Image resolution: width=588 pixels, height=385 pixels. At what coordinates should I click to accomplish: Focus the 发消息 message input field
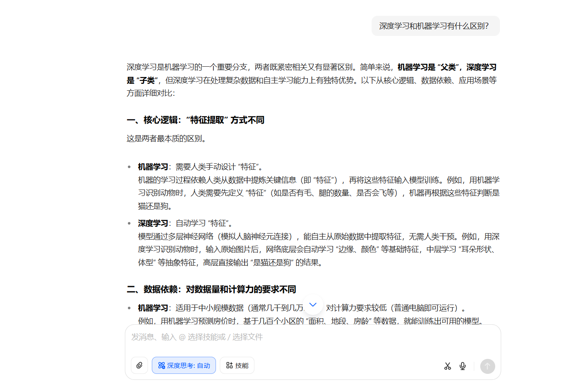[312, 337]
